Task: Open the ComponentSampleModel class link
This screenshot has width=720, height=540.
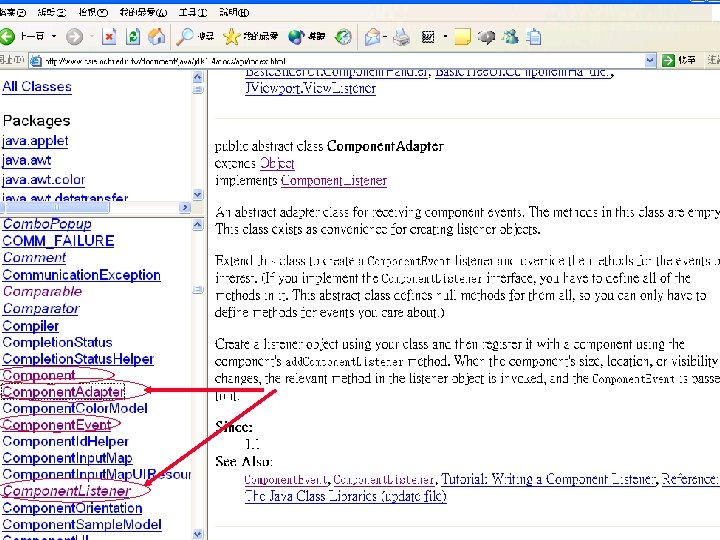Action: coord(82,525)
